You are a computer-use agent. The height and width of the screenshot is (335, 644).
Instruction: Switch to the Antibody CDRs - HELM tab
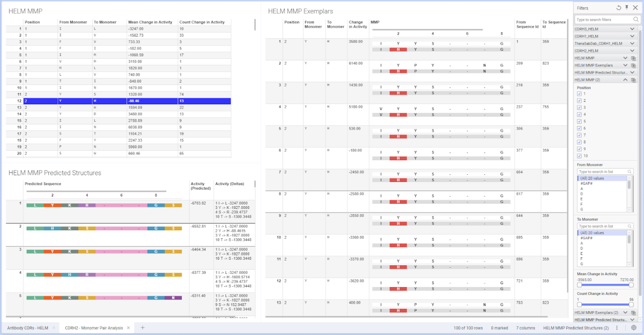[27, 328]
